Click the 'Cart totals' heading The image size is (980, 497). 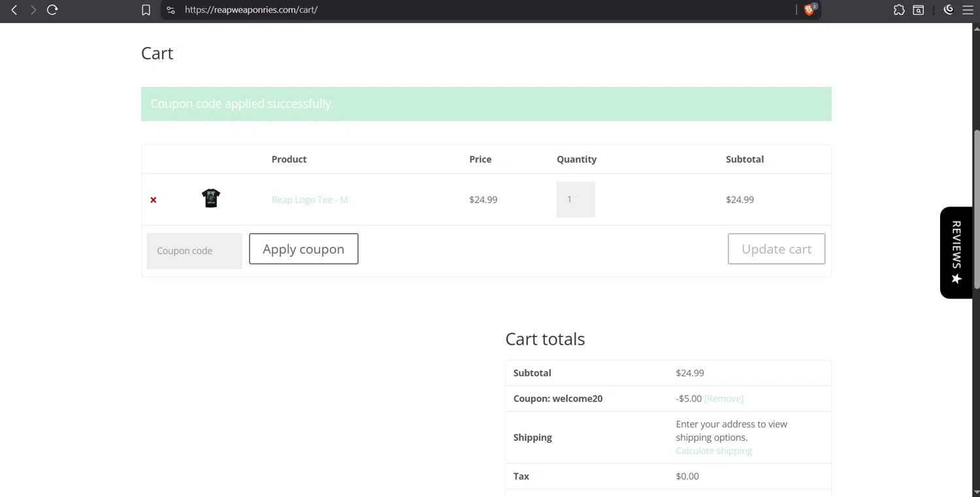(x=545, y=339)
